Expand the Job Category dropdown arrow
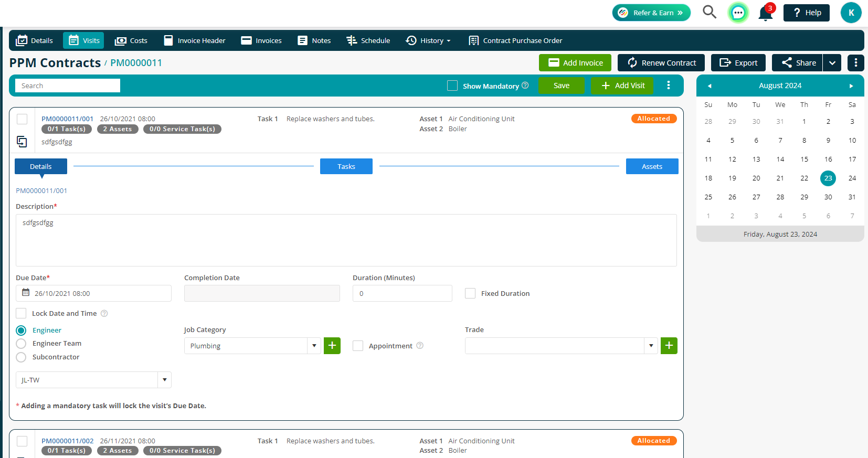The width and height of the screenshot is (868, 458). pyautogui.click(x=314, y=346)
